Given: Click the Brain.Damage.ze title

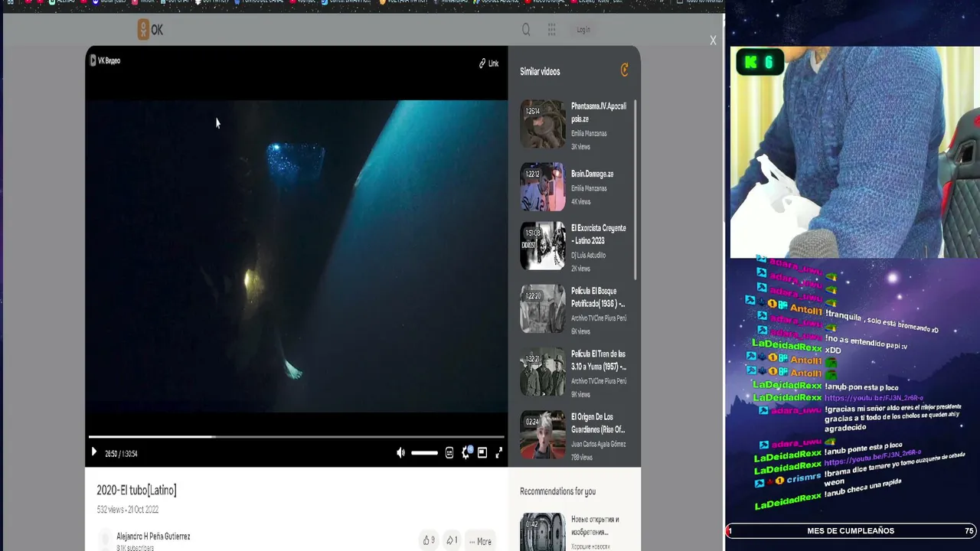Looking at the screenshot, I should [x=592, y=174].
